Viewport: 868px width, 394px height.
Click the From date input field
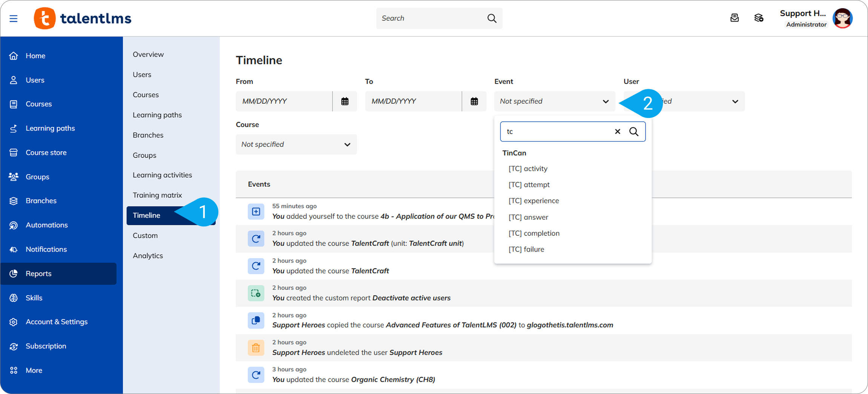click(284, 101)
